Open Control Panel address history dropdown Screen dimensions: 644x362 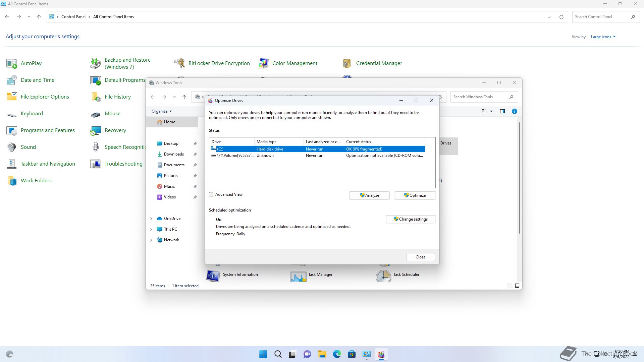pos(549,17)
